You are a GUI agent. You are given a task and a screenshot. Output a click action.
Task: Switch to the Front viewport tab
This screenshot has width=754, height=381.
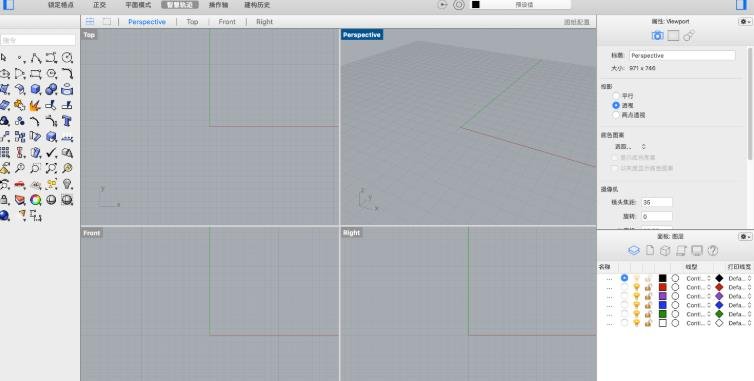[x=227, y=22]
